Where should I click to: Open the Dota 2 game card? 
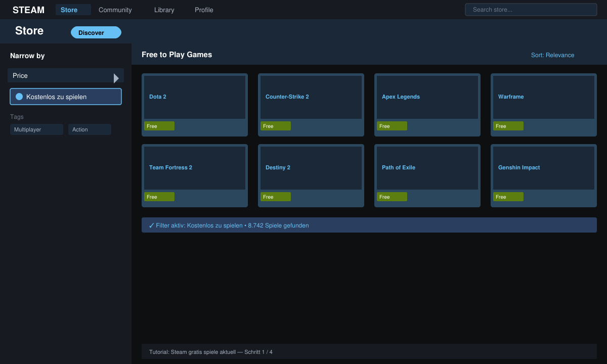pyautogui.click(x=195, y=105)
